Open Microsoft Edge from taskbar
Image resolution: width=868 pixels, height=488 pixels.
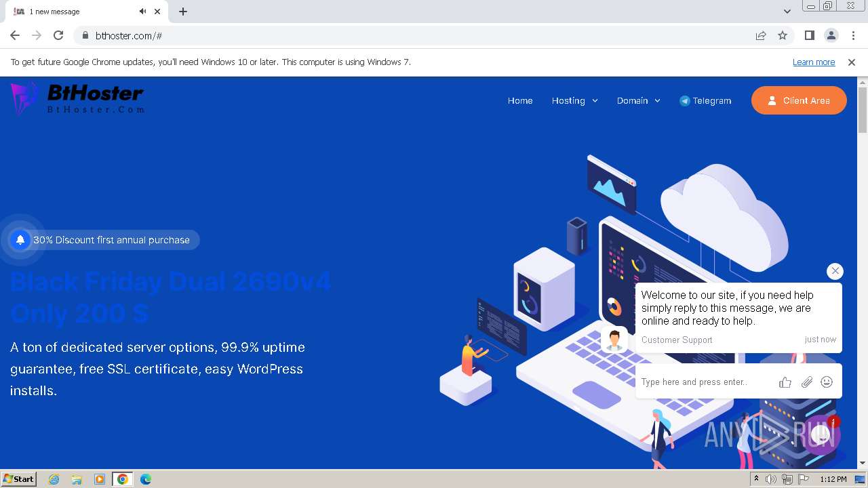point(146,479)
